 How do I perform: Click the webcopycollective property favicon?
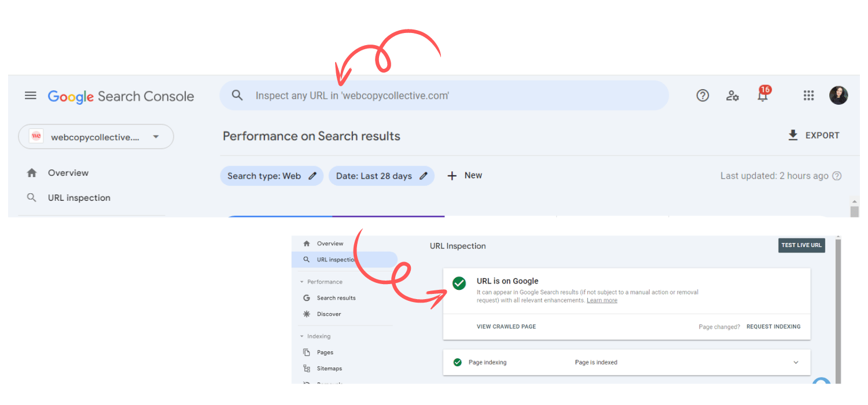point(36,137)
